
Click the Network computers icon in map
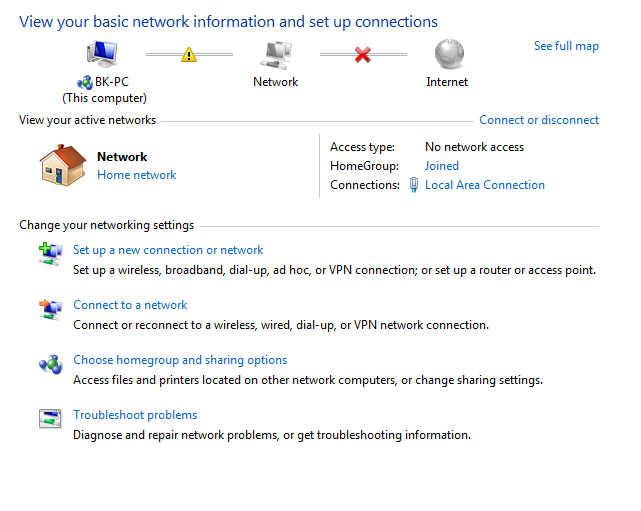(x=276, y=55)
